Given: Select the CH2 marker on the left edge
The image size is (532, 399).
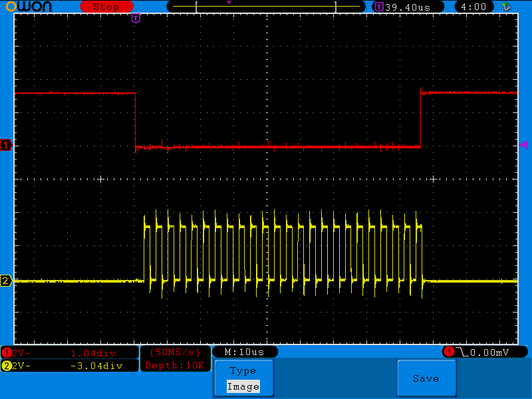Looking at the screenshot, I should tap(5, 281).
